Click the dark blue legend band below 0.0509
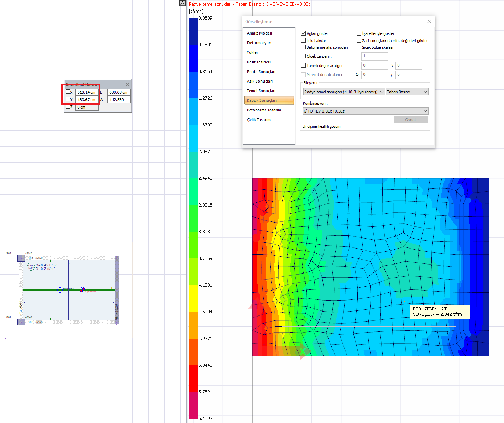Viewport: 504px width, 423px height. (193, 31)
